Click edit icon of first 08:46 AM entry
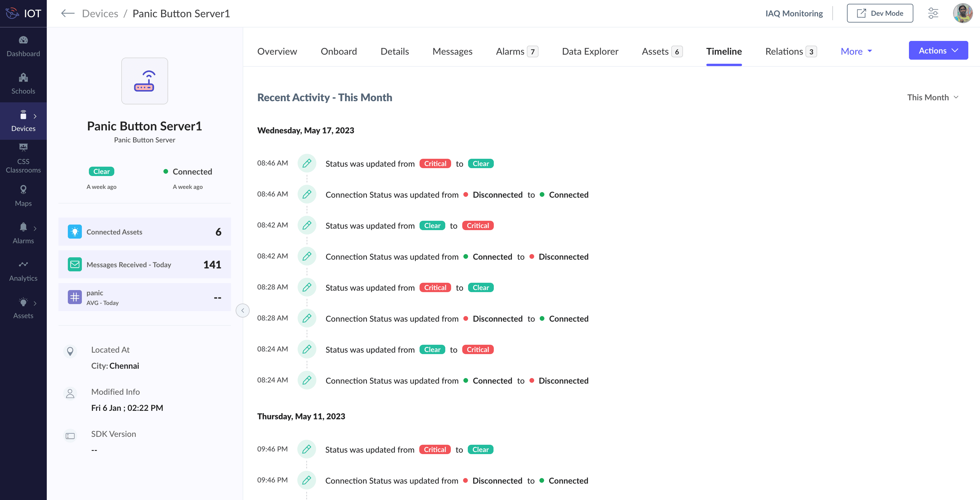This screenshot has height=500, width=980. (307, 163)
